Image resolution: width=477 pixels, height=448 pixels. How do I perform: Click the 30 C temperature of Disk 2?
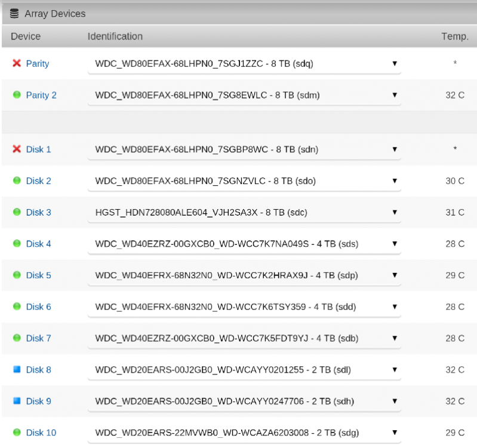tap(455, 181)
